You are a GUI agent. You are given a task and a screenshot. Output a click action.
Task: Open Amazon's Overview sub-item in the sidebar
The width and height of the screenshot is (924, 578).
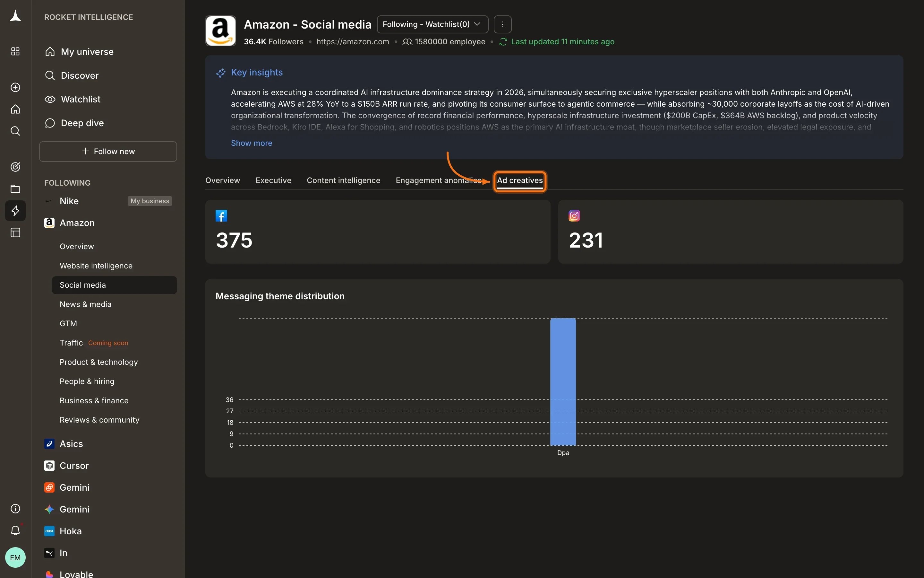(x=77, y=247)
